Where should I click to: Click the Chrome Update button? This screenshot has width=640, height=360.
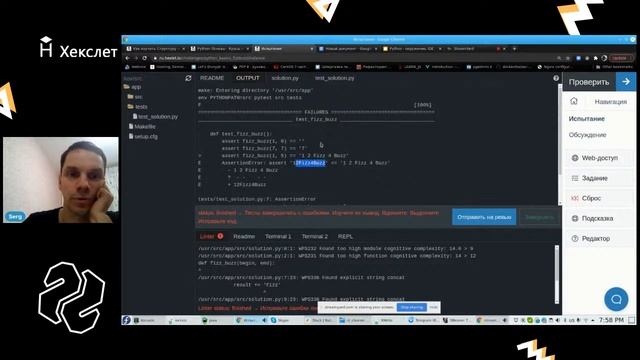pos(620,58)
